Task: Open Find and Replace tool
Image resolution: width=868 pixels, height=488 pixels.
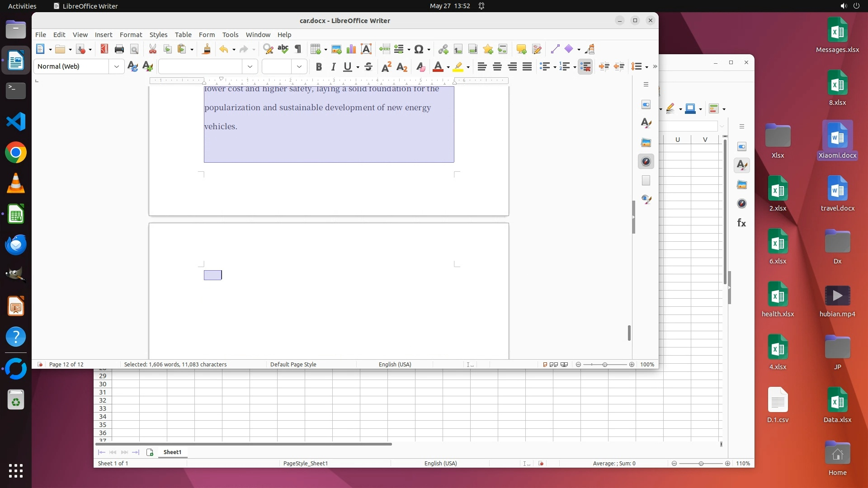Action: [x=268, y=49]
